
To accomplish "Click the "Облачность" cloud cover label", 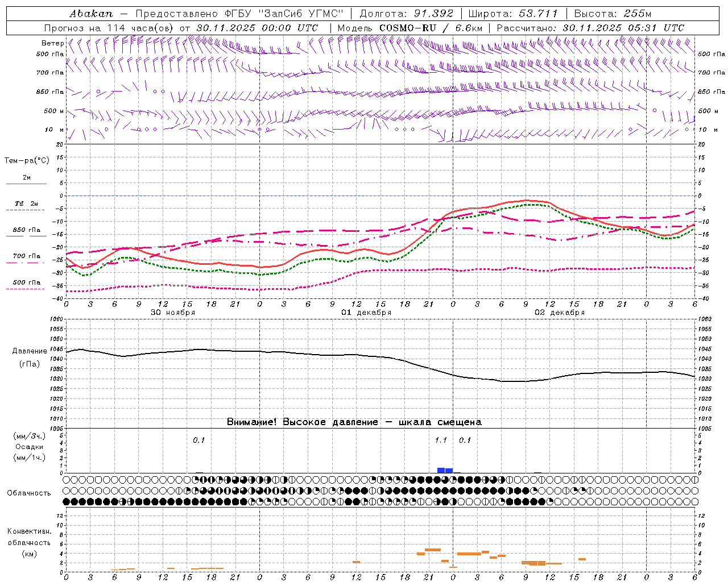I will click(x=29, y=493).
